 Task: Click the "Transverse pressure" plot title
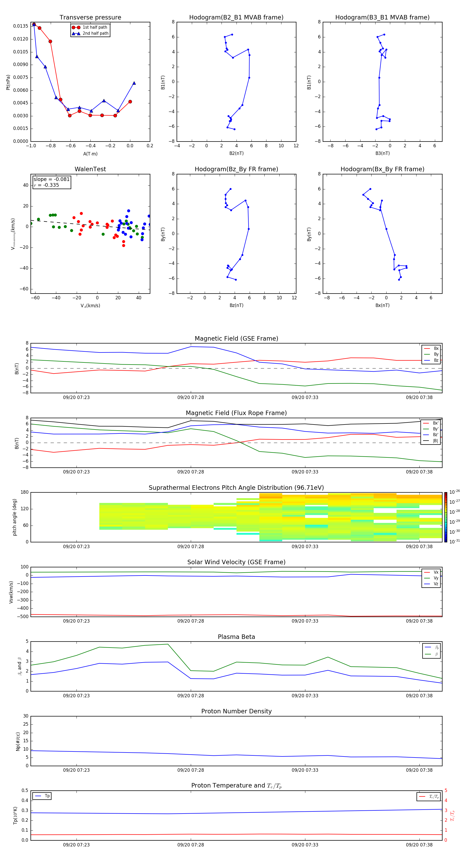[x=90, y=18]
